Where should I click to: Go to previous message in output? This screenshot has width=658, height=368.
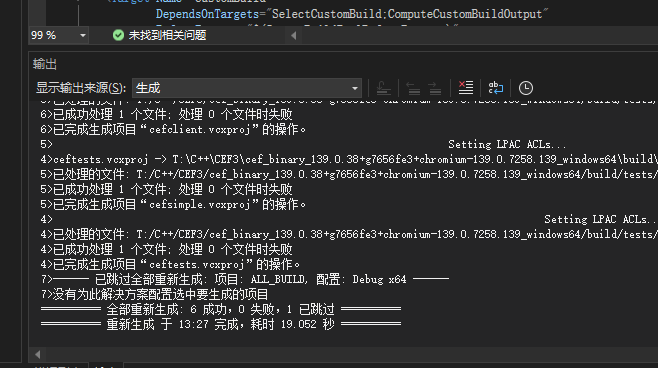pos(413,88)
